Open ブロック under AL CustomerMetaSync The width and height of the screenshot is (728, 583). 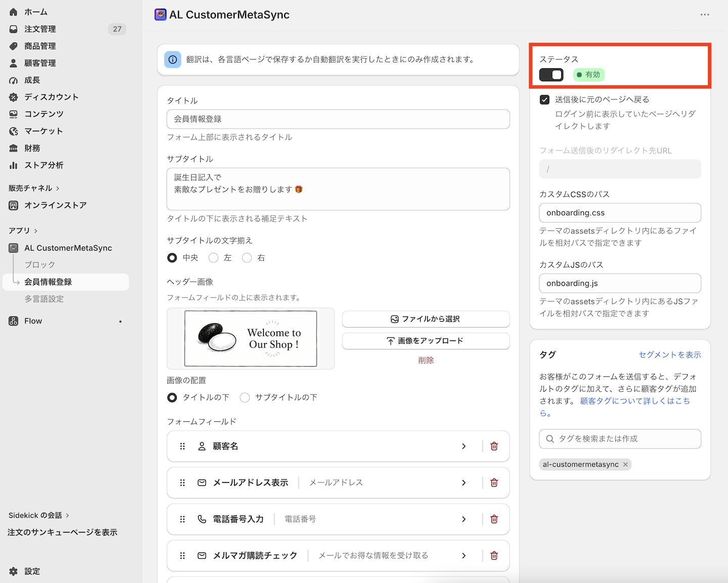[x=40, y=265]
